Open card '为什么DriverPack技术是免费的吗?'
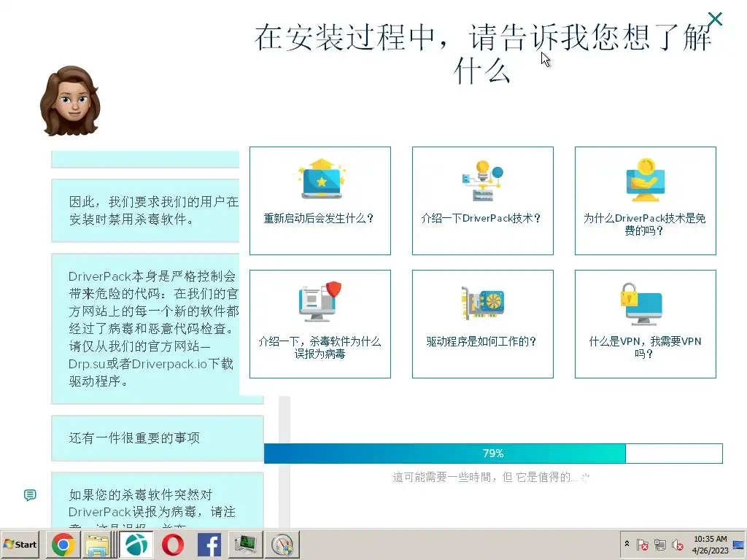The width and height of the screenshot is (747, 560). click(646, 201)
